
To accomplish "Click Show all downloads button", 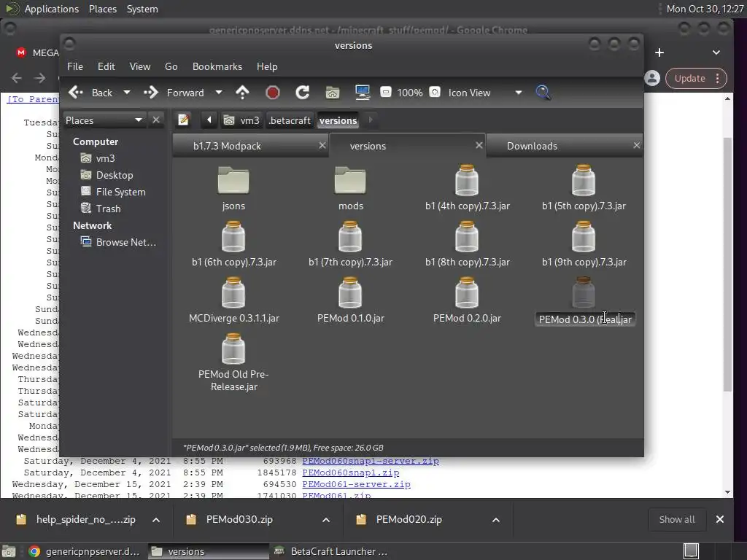I will click(x=676, y=519).
